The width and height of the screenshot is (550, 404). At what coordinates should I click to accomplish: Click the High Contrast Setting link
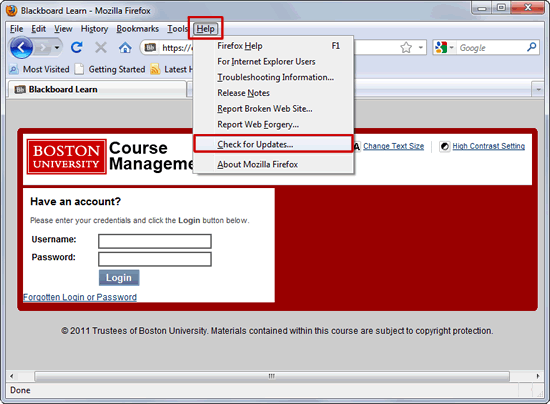[x=489, y=146]
